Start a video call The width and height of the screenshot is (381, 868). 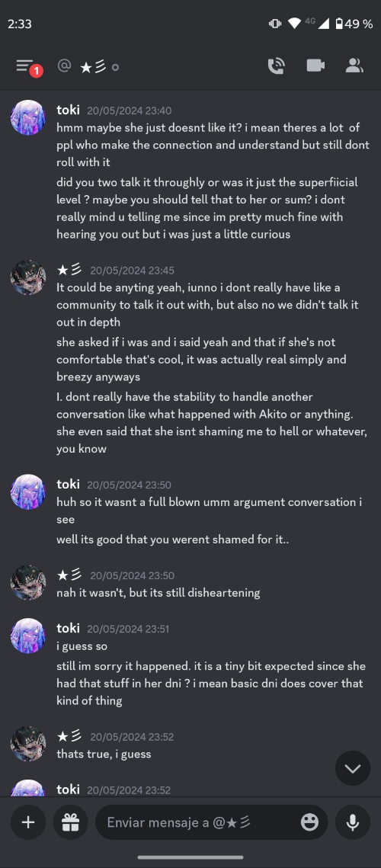tap(315, 66)
